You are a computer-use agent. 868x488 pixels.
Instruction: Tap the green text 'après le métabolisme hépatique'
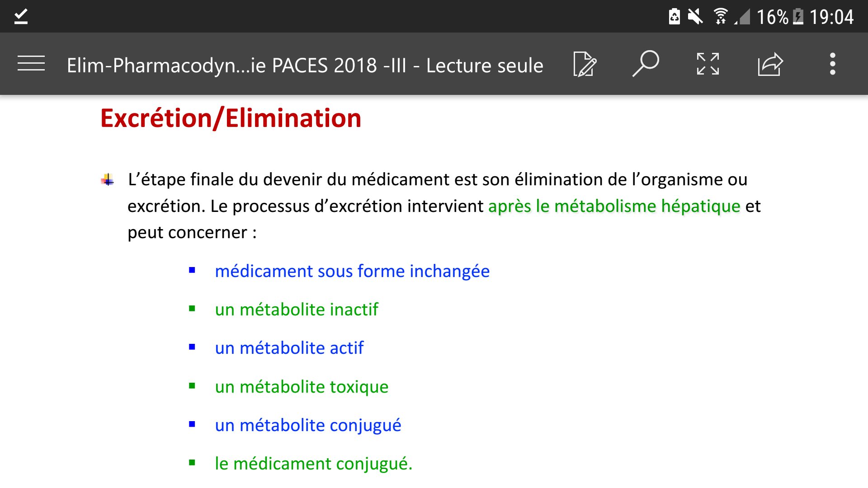tap(614, 206)
